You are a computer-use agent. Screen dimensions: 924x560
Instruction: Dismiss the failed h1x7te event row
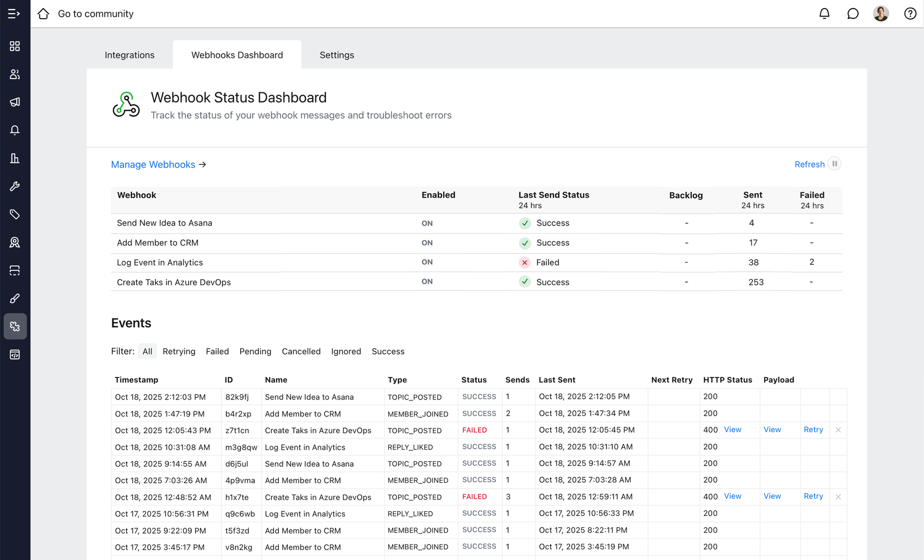tap(838, 497)
